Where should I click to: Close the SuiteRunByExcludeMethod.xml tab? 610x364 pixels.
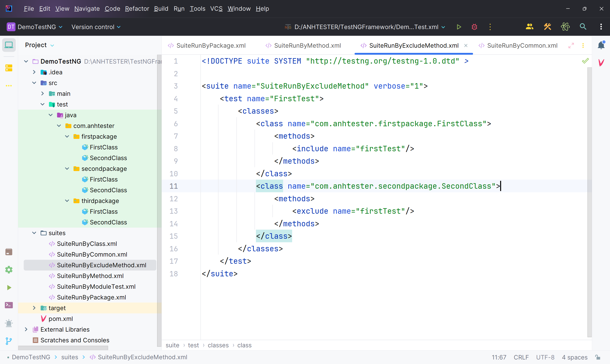[466, 46]
